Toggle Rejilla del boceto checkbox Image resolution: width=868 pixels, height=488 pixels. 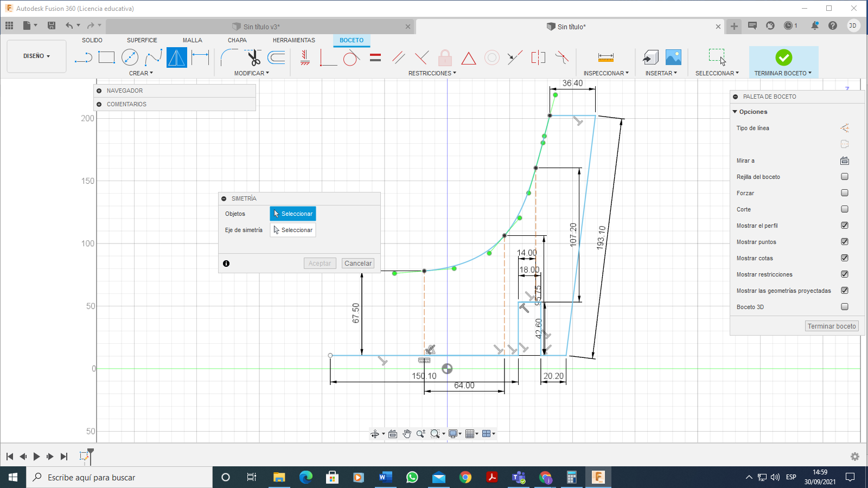845,177
